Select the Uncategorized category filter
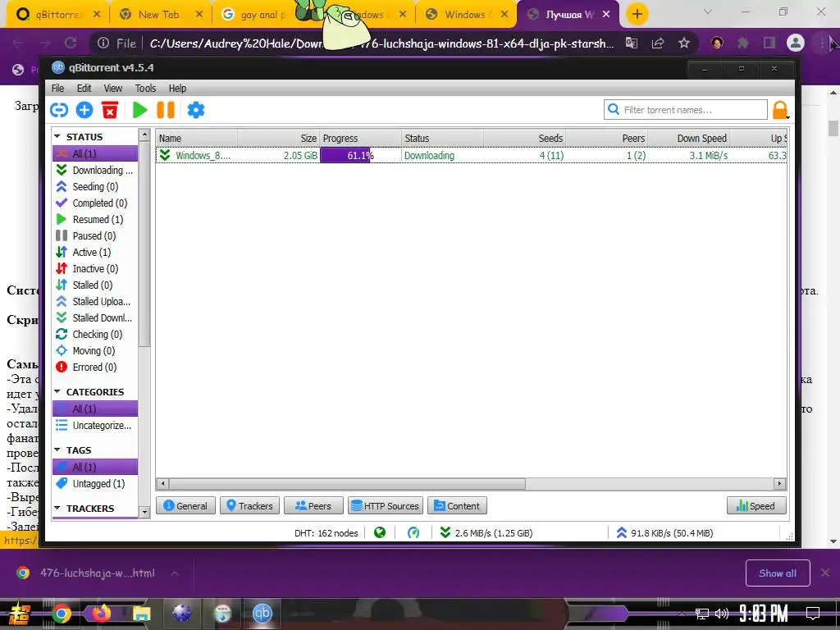 point(95,426)
